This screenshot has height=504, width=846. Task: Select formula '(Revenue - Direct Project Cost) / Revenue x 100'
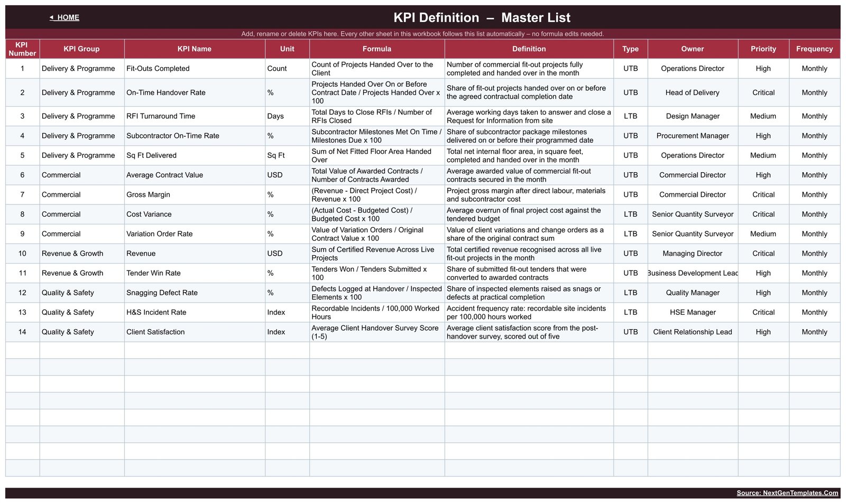coord(377,194)
